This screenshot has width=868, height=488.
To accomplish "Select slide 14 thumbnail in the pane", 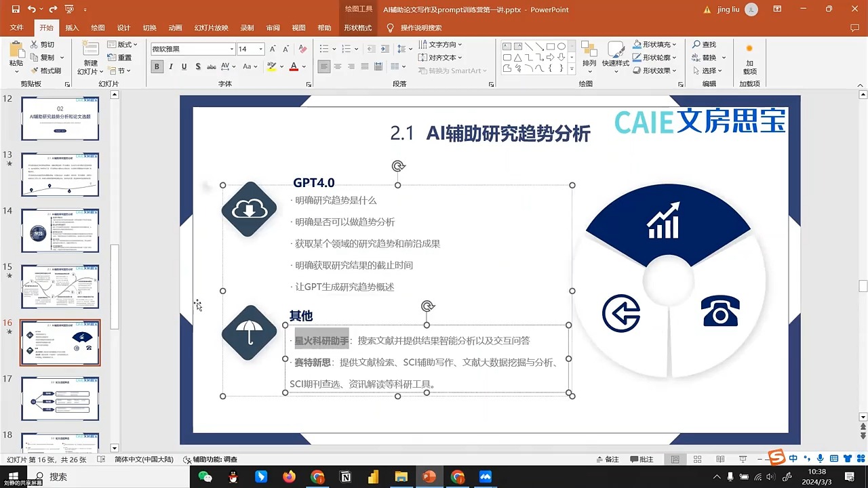I will pos(60,230).
